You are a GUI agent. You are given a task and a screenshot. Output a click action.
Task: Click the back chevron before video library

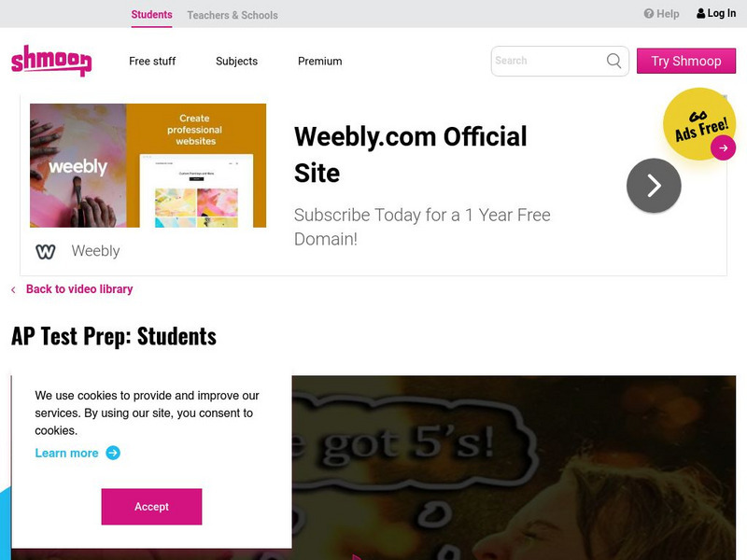tap(13, 289)
